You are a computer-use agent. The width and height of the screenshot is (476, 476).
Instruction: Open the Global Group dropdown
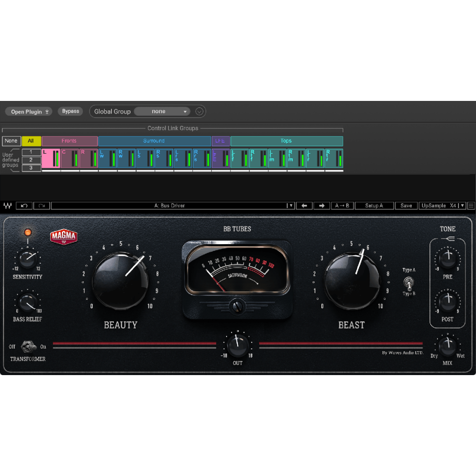162,111
